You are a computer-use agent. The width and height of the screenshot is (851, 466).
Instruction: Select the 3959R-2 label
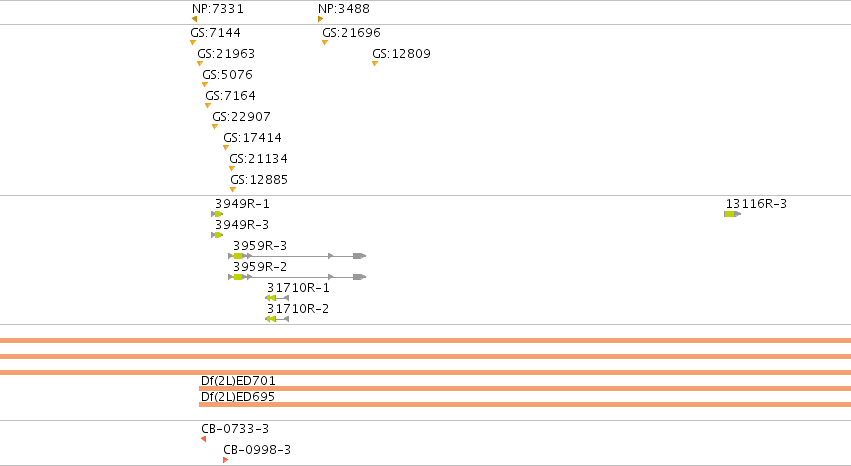click(260, 267)
